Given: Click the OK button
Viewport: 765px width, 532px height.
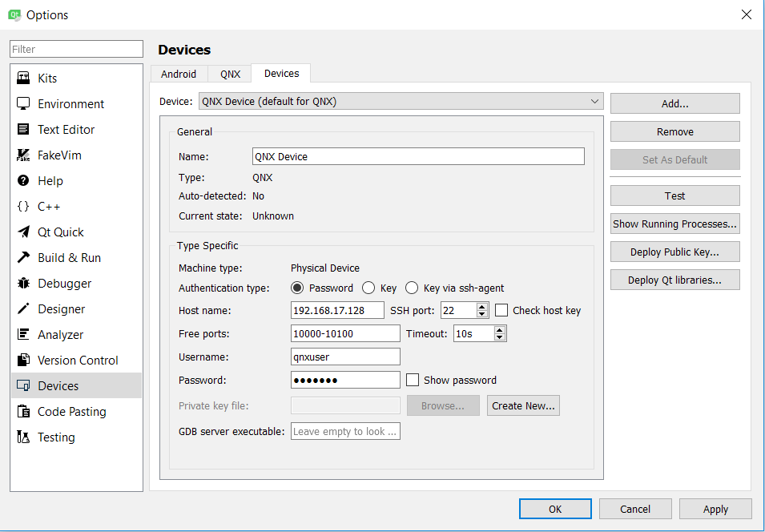Looking at the screenshot, I should pyautogui.click(x=555, y=509).
